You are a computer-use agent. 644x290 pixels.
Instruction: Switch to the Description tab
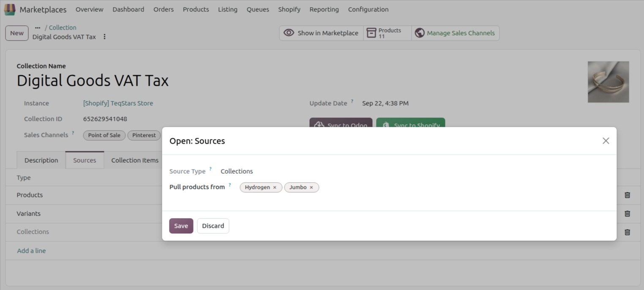41,160
